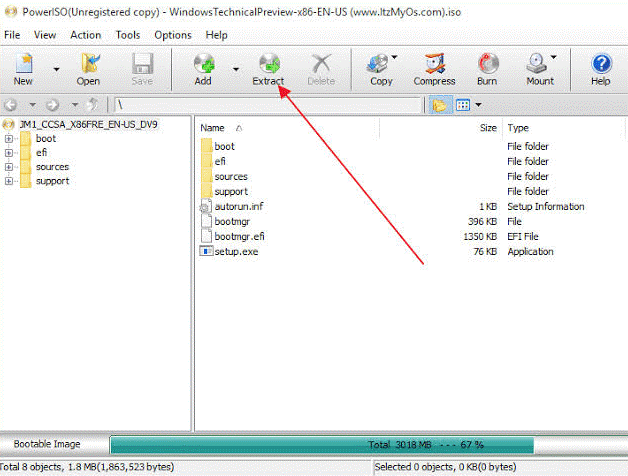Open the Back history dropdown arrow

pyautogui.click(x=32, y=105)
